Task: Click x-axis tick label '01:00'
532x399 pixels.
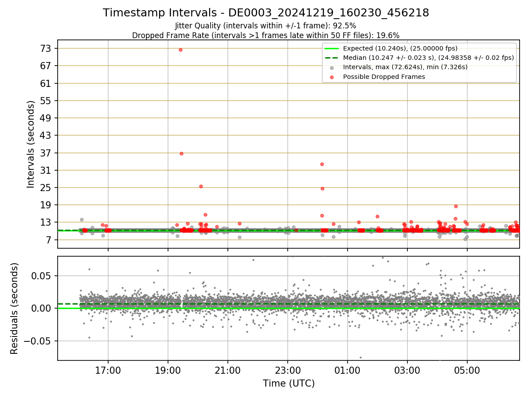Action: [x=348, y=371]
